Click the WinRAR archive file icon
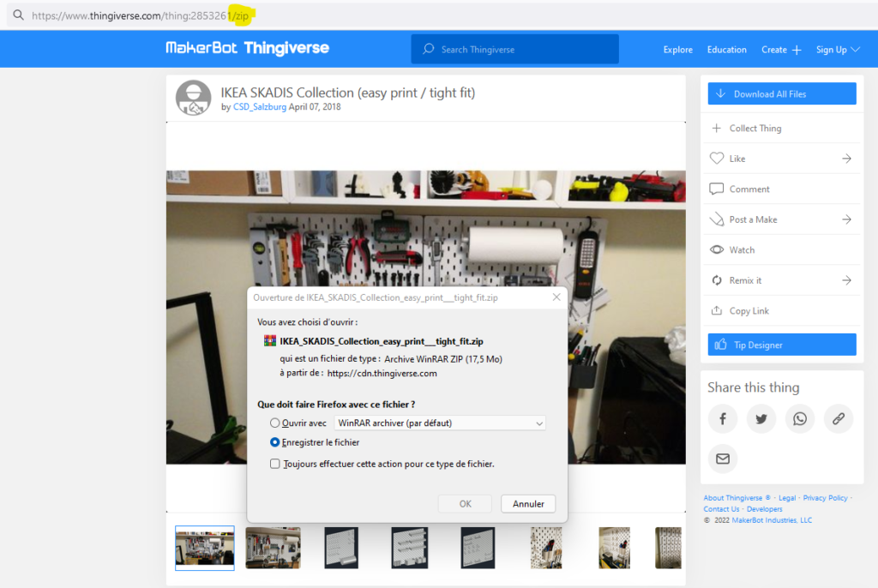Screen dimensions: 878x588 pos(270,340)
